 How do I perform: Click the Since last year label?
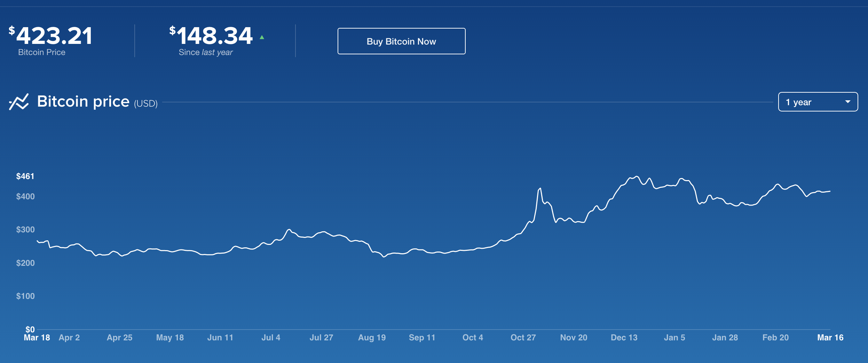tap(205, 53)
